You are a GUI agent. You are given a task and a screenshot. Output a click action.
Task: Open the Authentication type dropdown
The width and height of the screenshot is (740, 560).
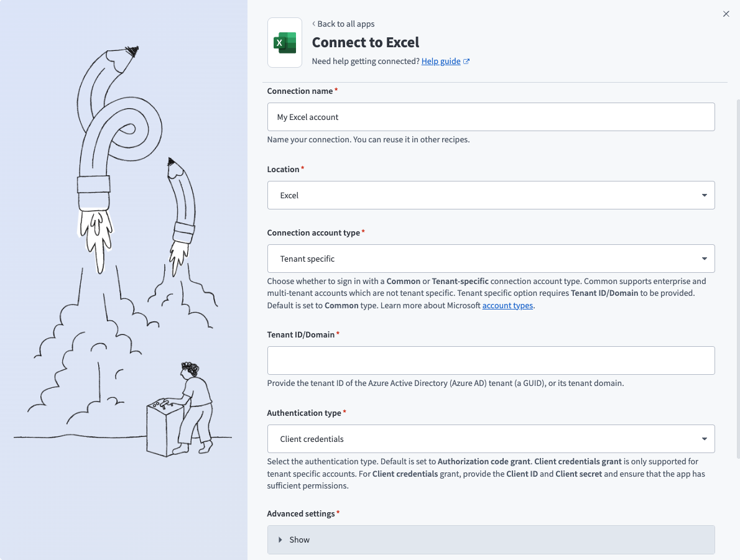pos(491,439)
